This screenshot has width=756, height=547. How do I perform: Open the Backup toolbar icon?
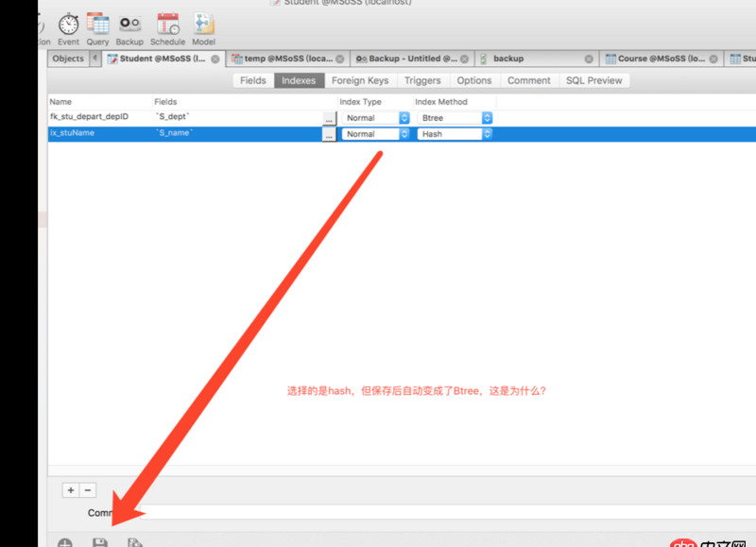point(129,29)
